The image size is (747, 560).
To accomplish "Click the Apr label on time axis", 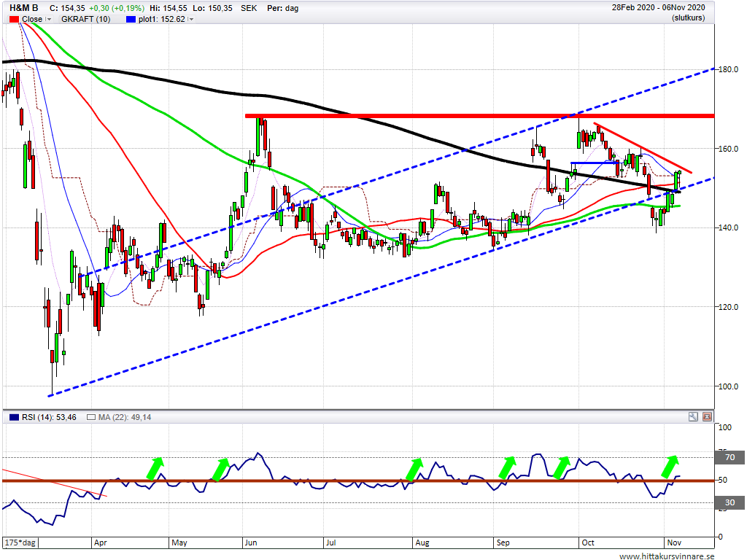I will pyautogui.click(x=101, y=542).
